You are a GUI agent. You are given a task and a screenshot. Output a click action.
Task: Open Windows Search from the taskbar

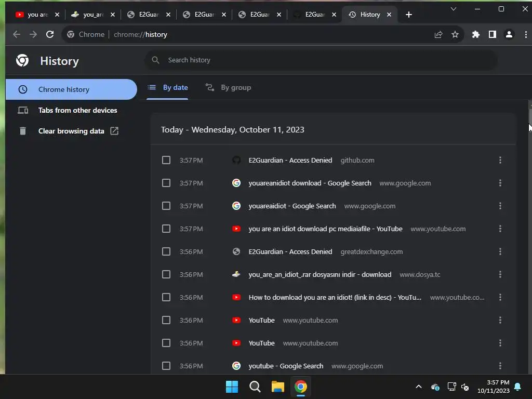[x=255, y=387]
